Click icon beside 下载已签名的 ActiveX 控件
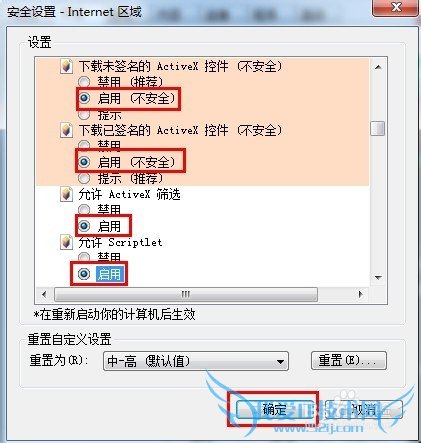 click(x=66, y=130)
